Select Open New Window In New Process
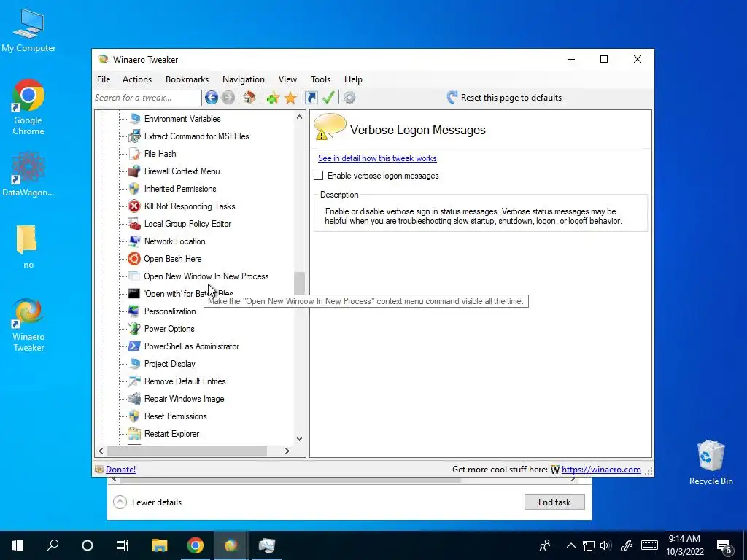The image size is (747, 560). [x=206, y=276]
